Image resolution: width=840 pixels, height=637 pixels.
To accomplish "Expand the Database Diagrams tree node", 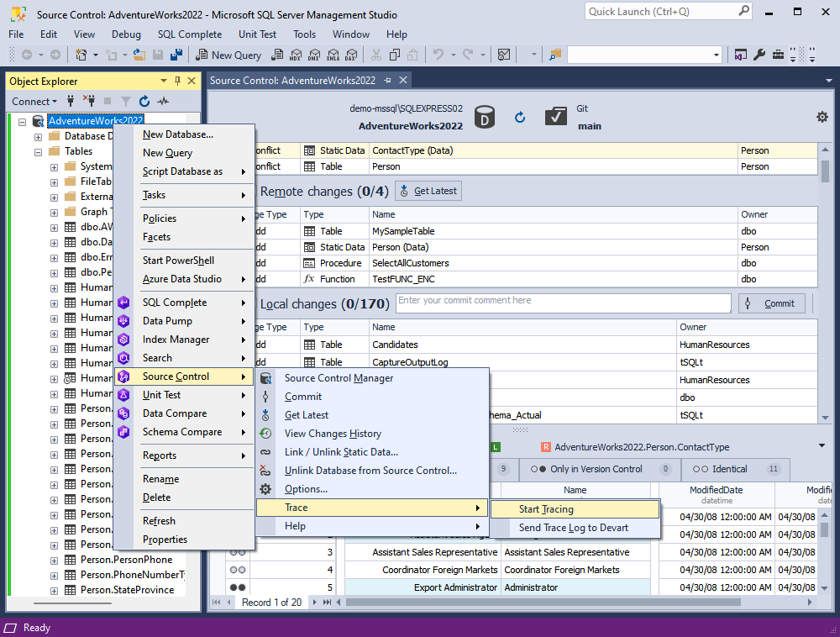I will pos(38,137).
